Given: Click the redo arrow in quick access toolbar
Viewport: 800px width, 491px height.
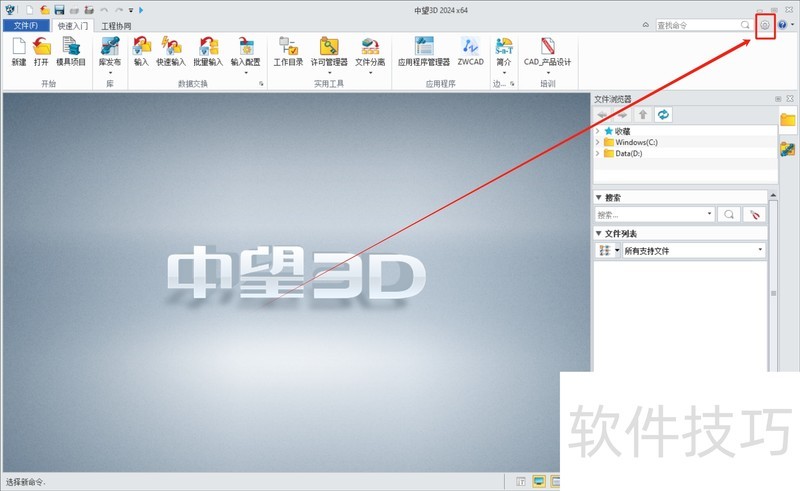Looking at the screenshot, I should [119, 10].
